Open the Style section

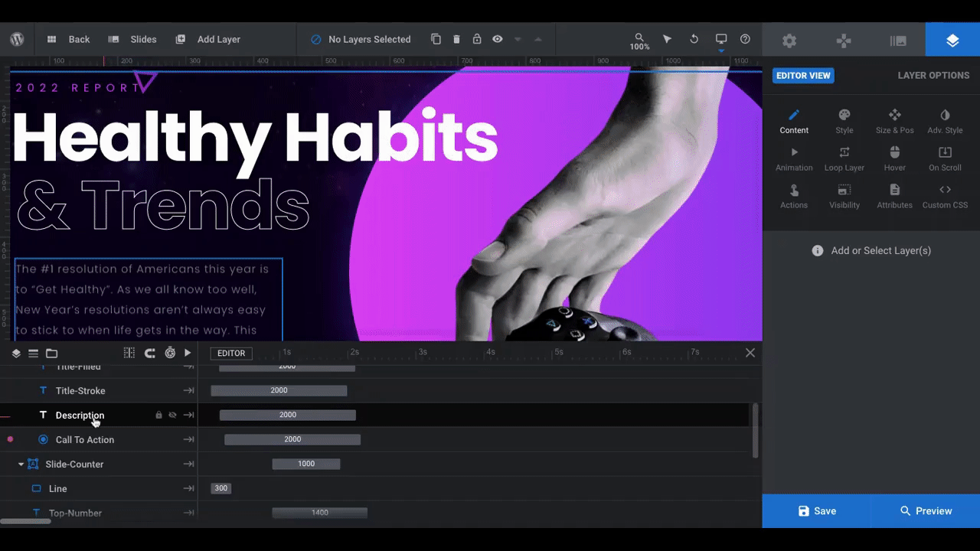[844, 122]
